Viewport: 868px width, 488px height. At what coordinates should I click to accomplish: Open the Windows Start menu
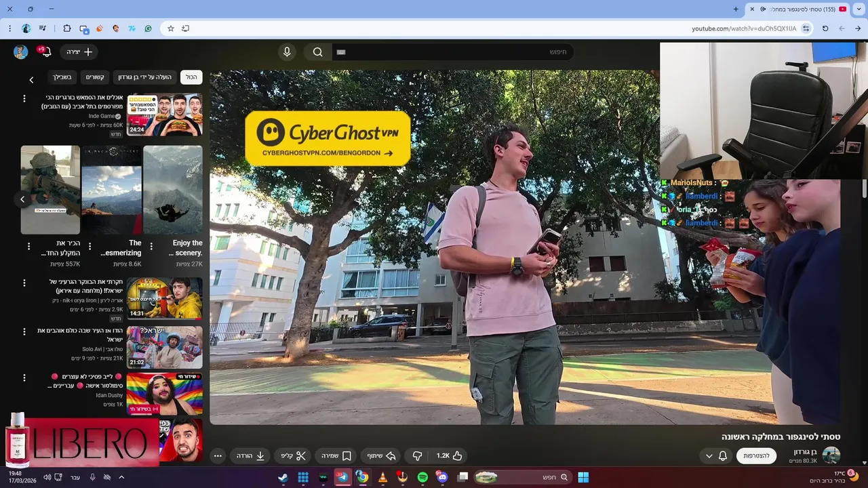[x=583, y=477]
